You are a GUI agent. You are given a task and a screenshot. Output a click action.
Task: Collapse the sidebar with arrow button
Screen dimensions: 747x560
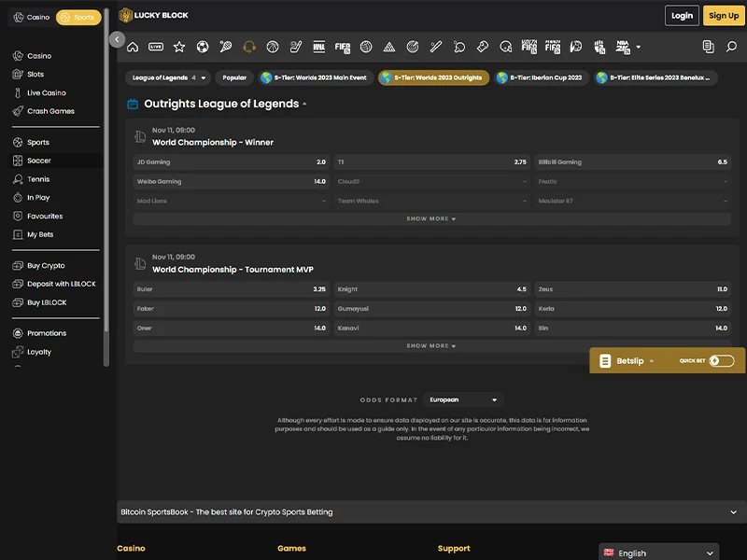[x=117, y=39]
